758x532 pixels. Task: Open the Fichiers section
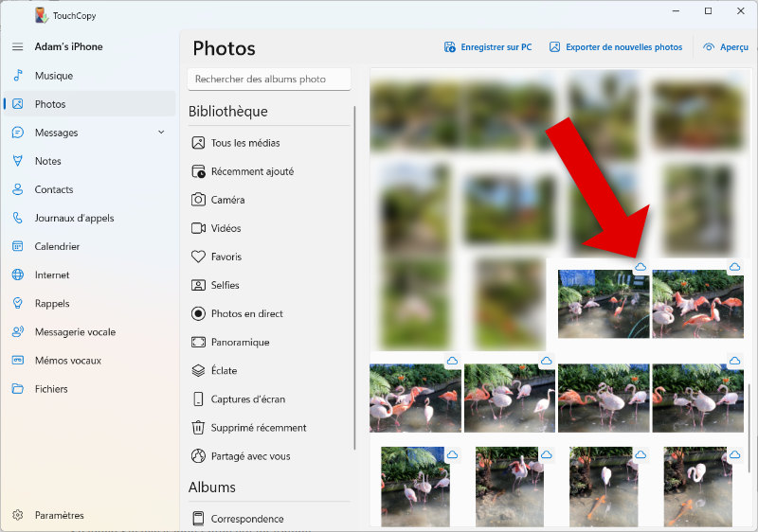(x=90, y=389)
